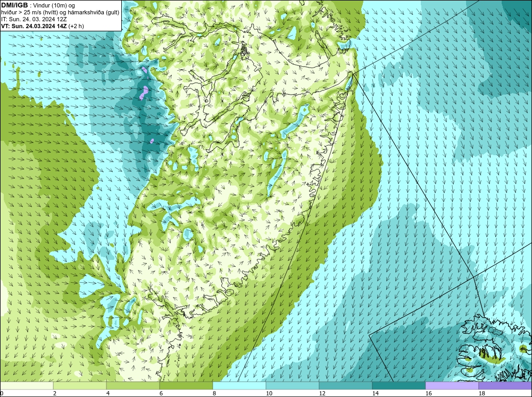532x397 pixels.
Task: Click the 6–8 m/s olive green legend swatch
Action: click(186, 386)
